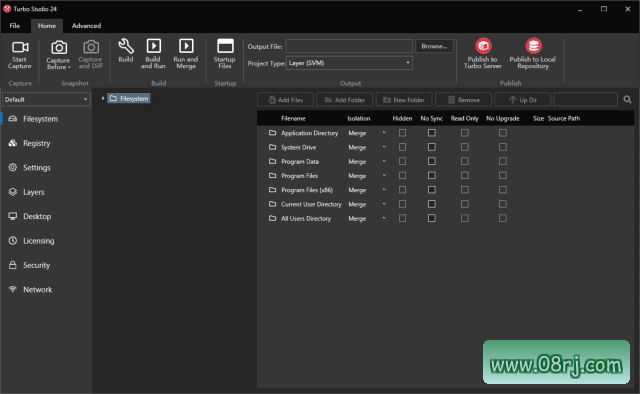The height and width of the screenshot is (394, 640).
Task: Click the Run and Merge icon
Action: click(186, 46)
